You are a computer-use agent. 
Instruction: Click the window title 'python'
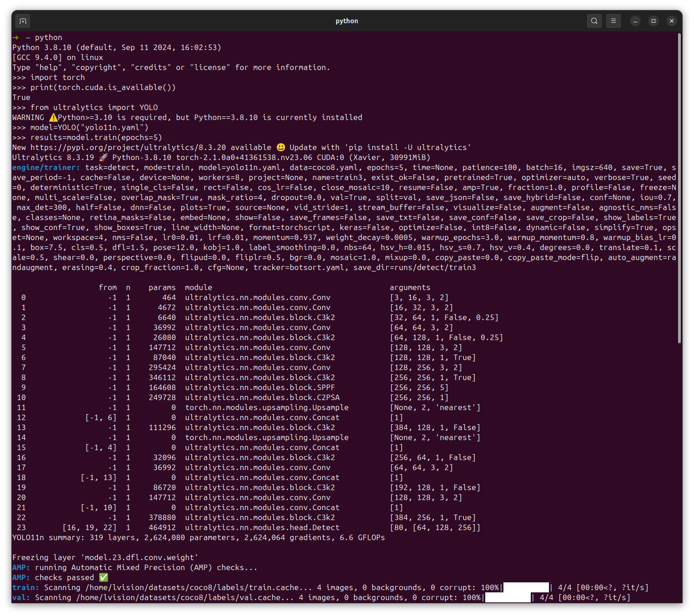347,21
